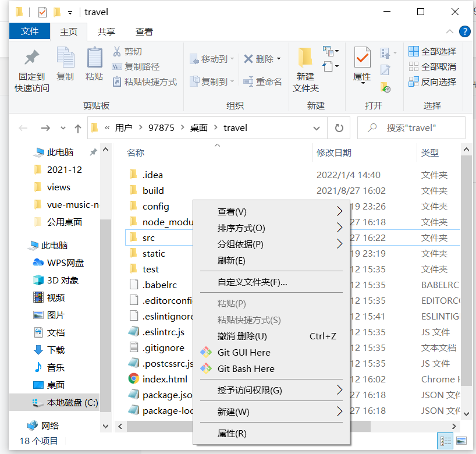Click the Delete X icon
Screen dimensions: 476x454
248,59
